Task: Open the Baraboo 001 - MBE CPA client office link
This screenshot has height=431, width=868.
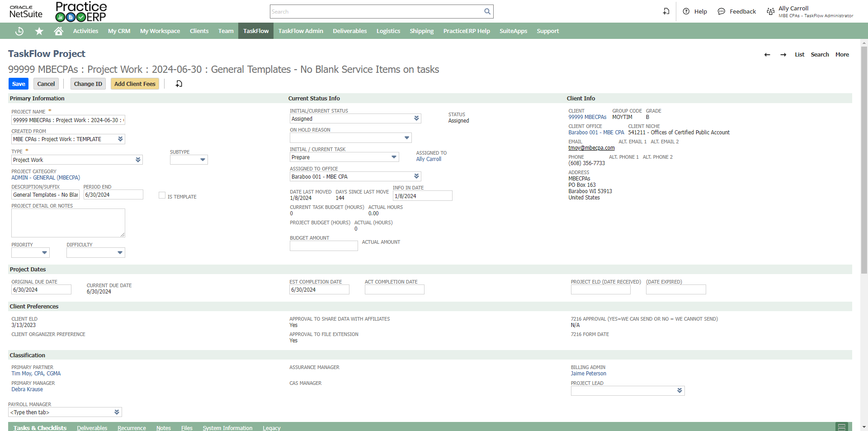Action: (x=596, y=133)
